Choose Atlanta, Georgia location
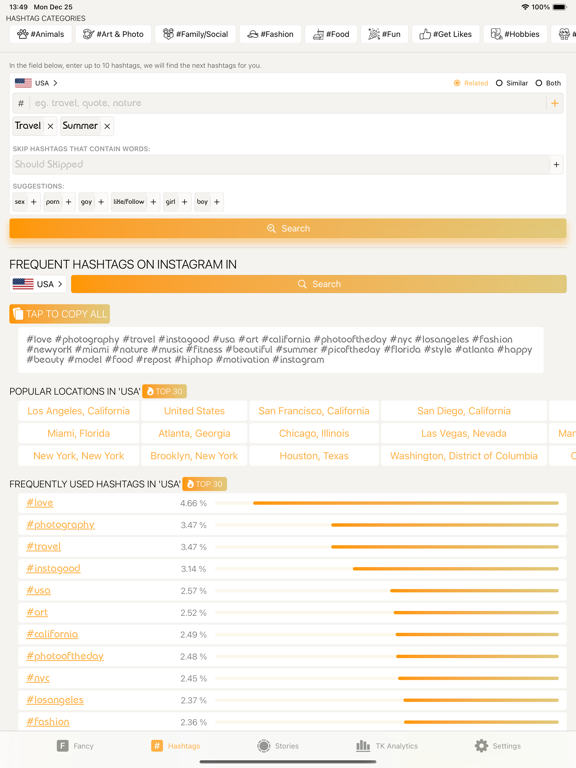Viewport: 576px width, 768px height. tap(194, 433)
